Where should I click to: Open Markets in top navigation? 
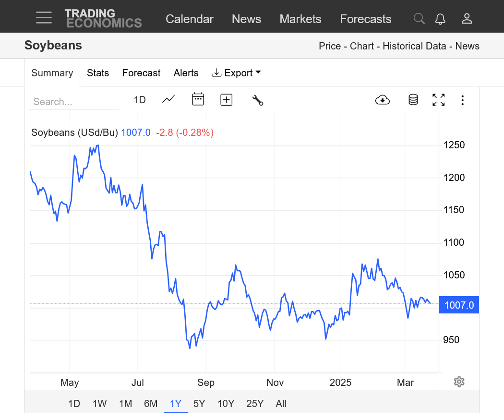coord(300,19)
